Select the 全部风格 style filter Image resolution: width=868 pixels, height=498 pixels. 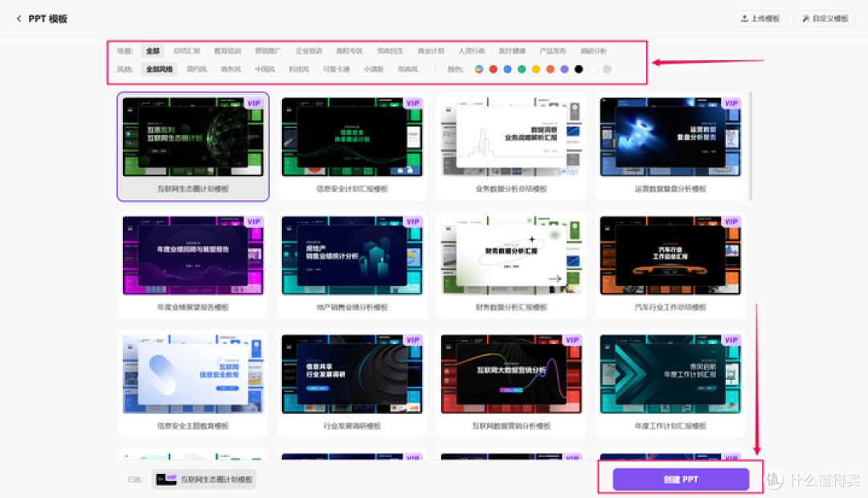159,69
